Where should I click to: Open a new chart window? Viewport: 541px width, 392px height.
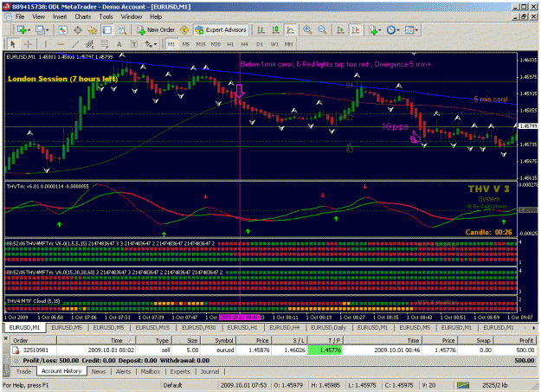(22, 30)
